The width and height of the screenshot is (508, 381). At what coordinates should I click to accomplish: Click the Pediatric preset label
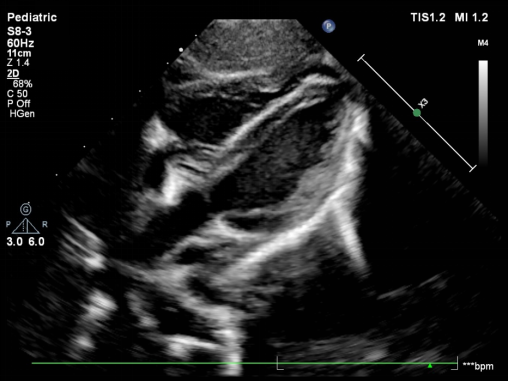coord(32,17)
